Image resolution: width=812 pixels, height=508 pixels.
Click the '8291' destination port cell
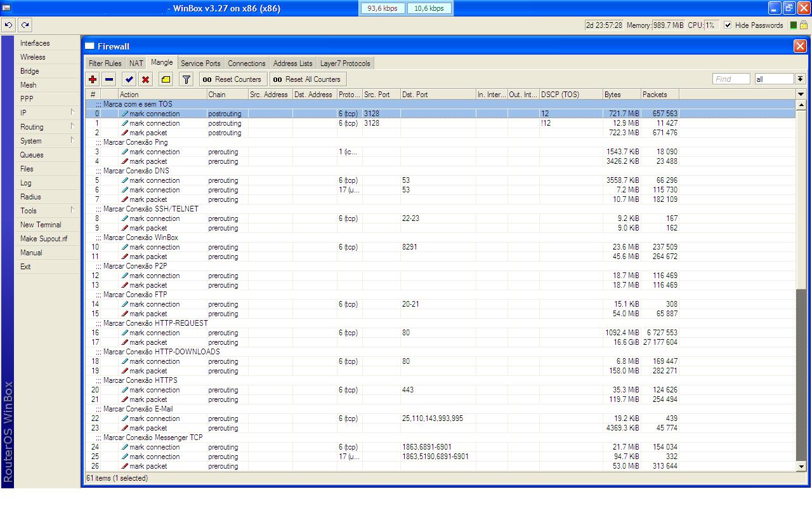click(x=438, y=247)
